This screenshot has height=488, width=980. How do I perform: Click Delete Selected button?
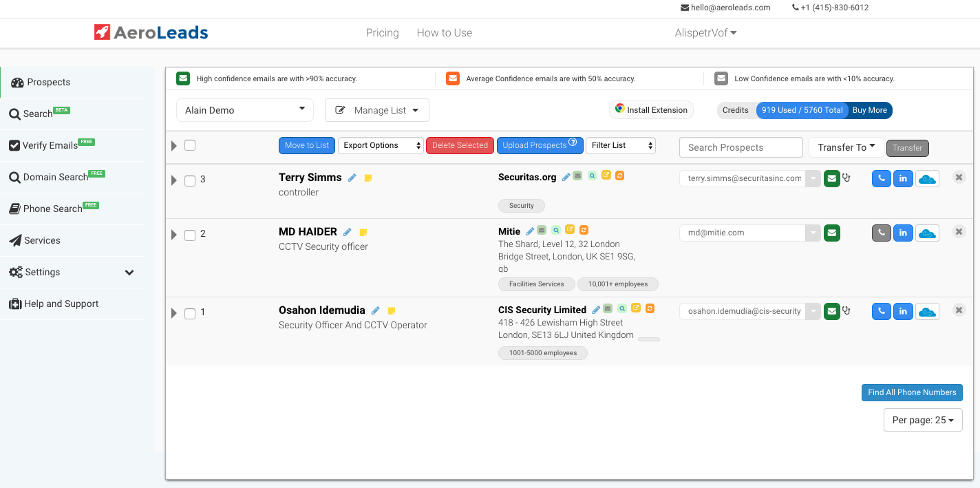(460, 145)
